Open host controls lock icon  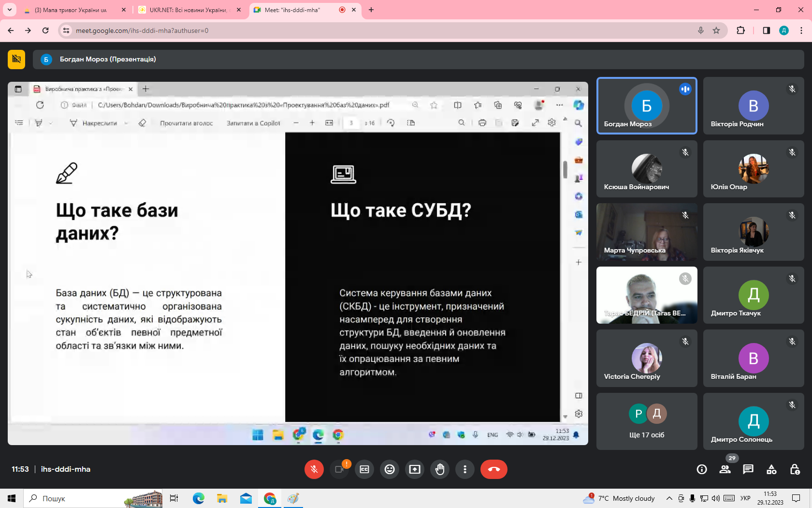click(795, 469)
